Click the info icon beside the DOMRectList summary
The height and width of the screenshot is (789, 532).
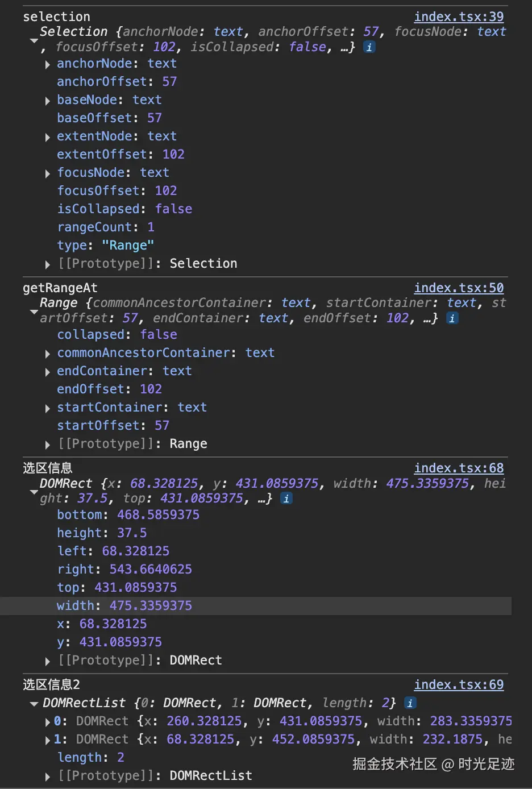coord(410,703)
